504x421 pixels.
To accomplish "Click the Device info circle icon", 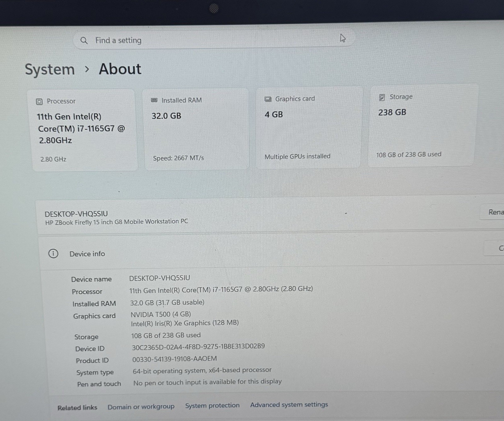I will (x=53, y=254).
